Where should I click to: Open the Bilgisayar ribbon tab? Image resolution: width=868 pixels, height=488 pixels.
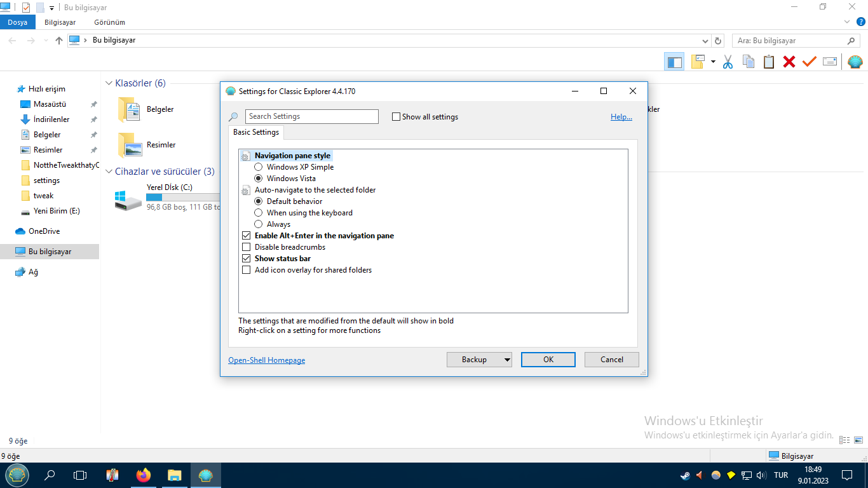tap(60, 22)
